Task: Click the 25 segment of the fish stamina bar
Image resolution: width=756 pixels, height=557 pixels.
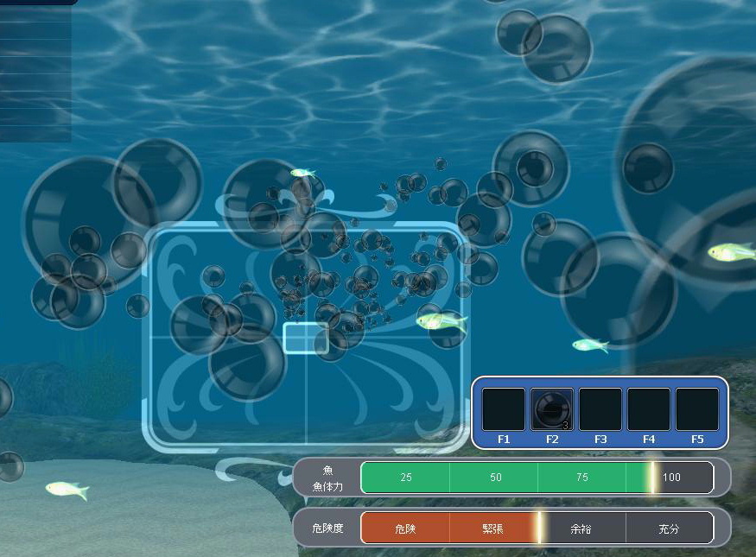Action: click(x=405, y=478)
